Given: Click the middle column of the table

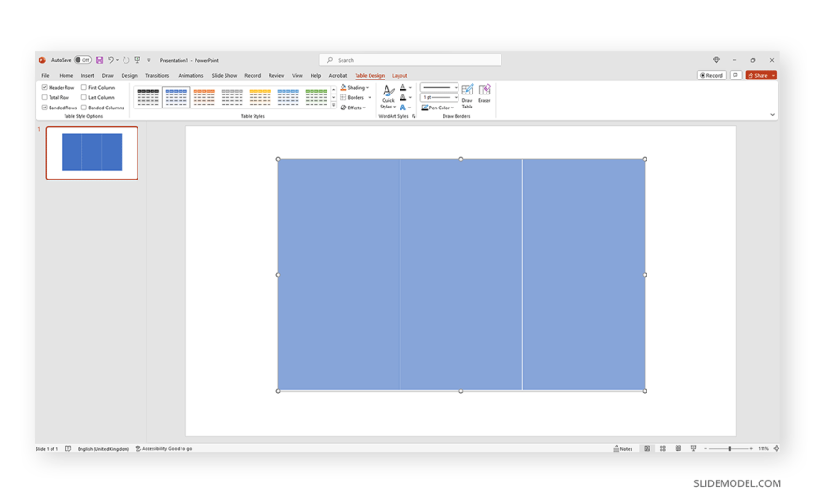Looking at the screenshot, I should tap(461, 275).
